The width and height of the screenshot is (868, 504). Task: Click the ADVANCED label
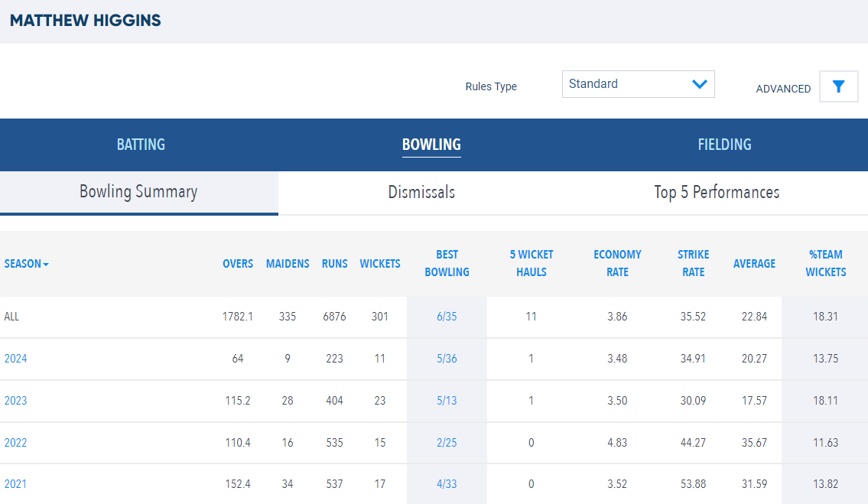(783, 89)
